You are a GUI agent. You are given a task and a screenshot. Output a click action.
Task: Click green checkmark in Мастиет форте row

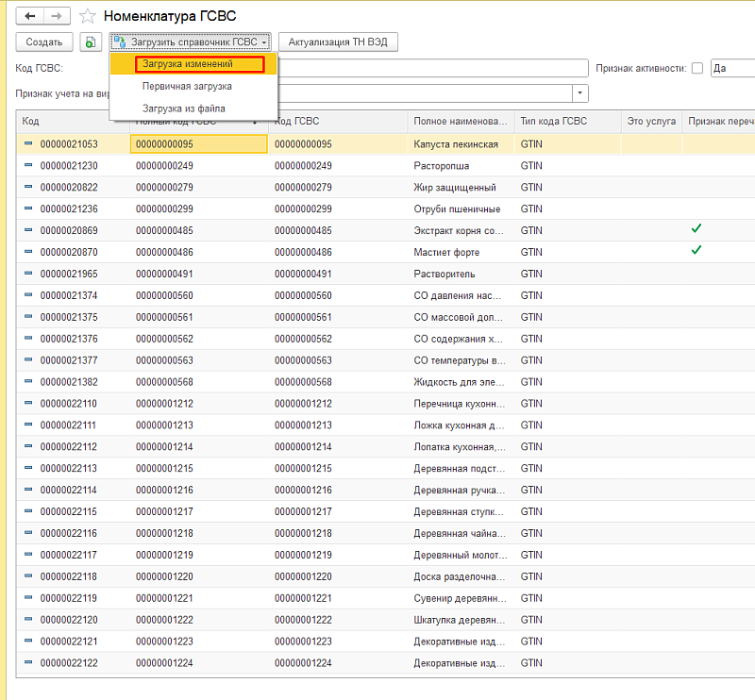[x=696, y=251]
